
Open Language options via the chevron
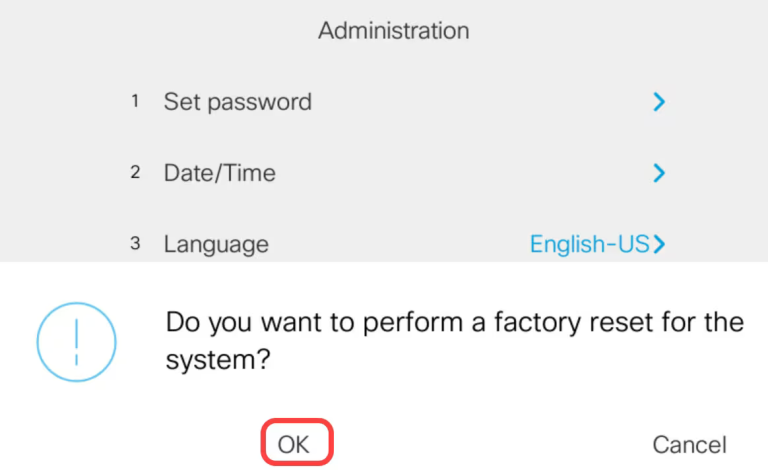[659, 244]
